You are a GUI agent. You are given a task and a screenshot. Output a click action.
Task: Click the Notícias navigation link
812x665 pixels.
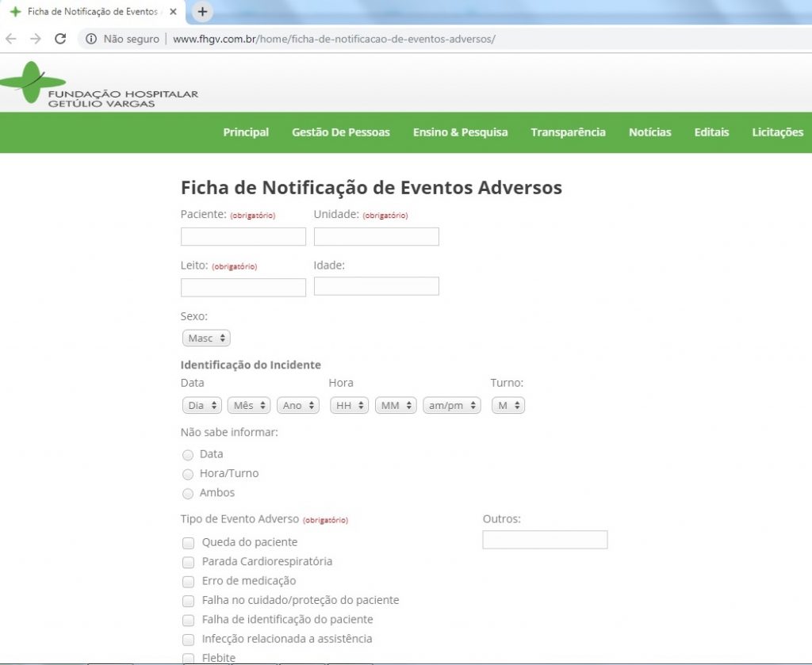tap(649, 132)
